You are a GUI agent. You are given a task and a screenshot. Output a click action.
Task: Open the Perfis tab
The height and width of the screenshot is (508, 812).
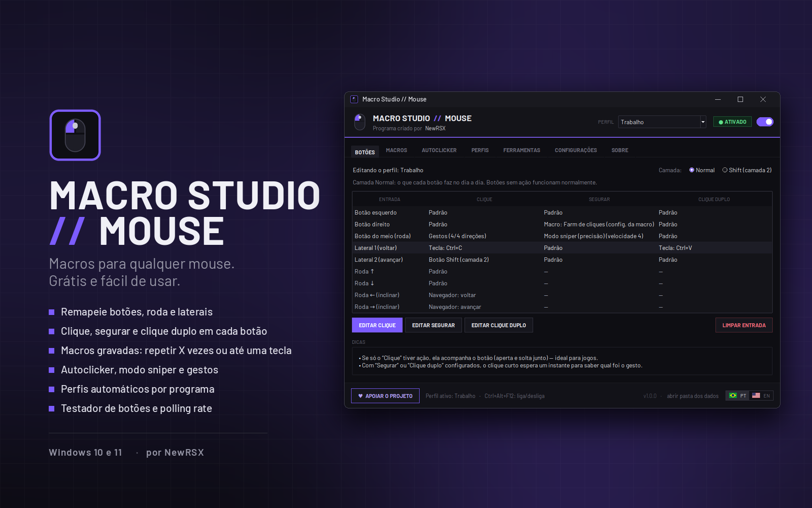480,150
